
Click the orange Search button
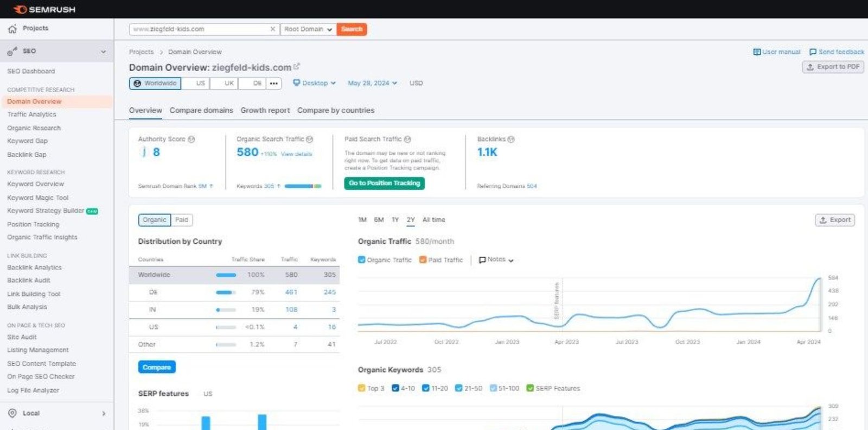pos(352,29)
